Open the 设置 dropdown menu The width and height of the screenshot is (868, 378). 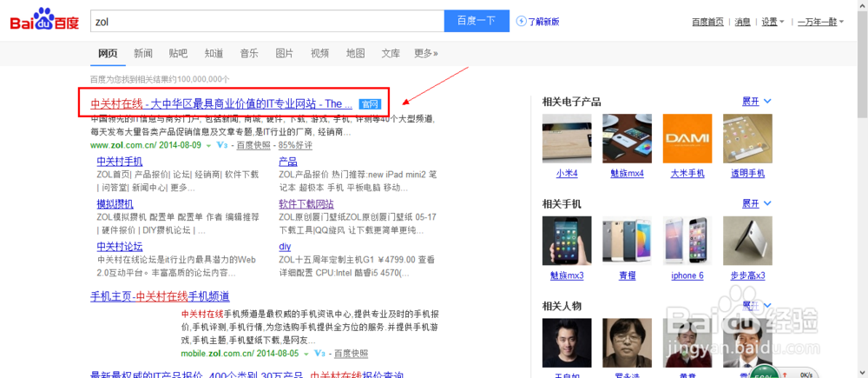point(773,22)
